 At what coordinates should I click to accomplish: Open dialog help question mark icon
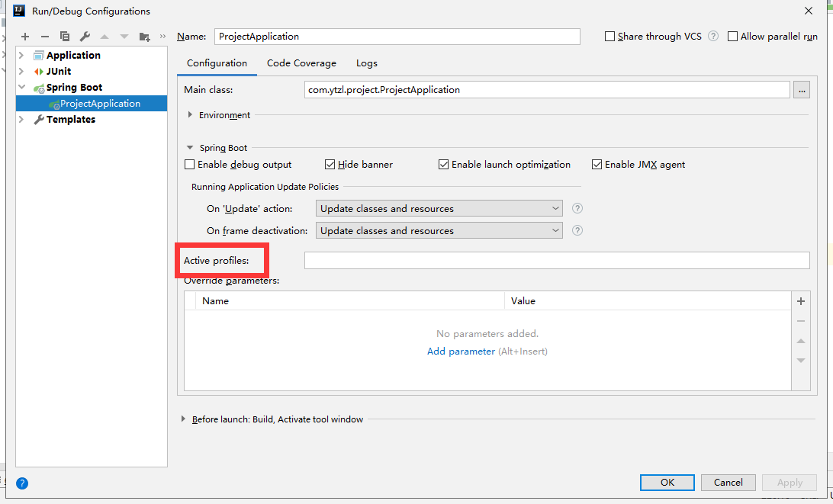[22, 483]
